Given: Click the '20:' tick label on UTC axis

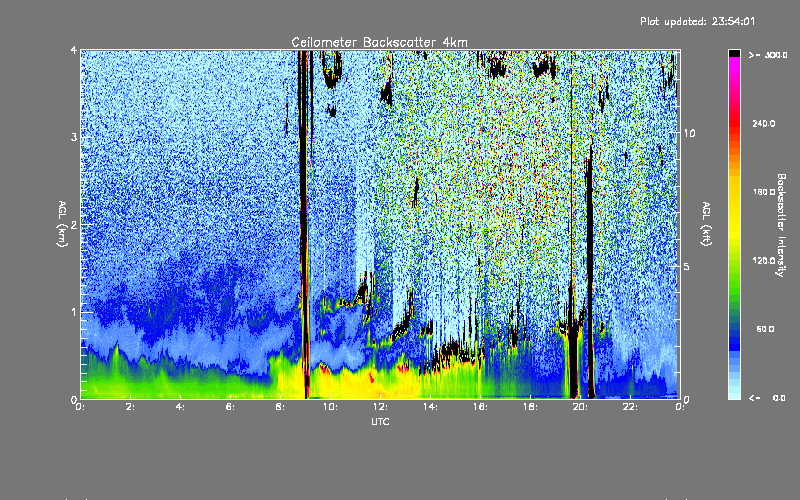Looking at the screenshot, I should click(580, 407).
